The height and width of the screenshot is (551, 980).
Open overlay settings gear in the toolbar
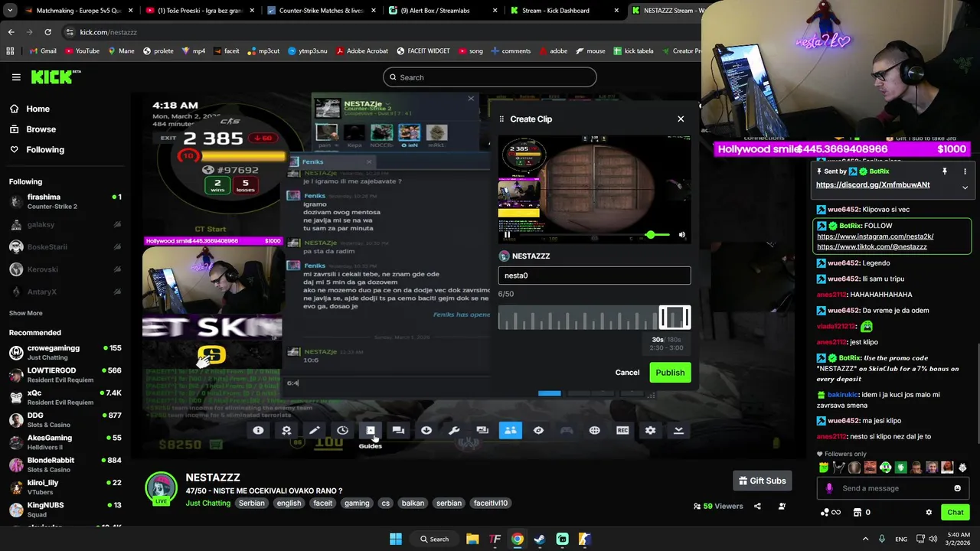(x=650, y=430)
